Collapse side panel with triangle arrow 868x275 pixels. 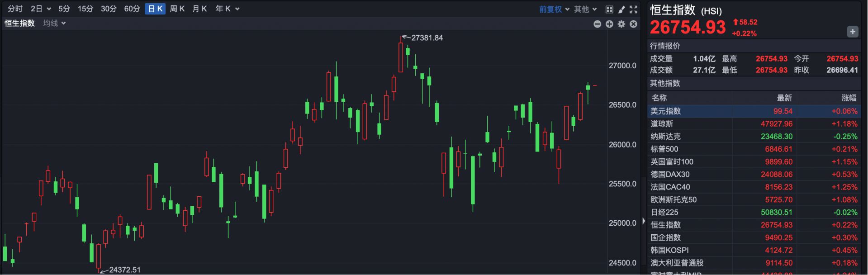tap(644, 222)
